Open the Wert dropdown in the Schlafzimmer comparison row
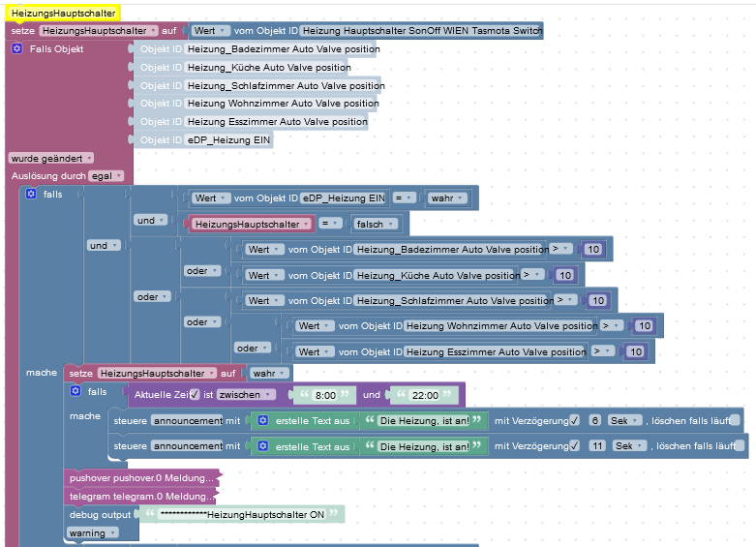756x547 pixels. 263,300
